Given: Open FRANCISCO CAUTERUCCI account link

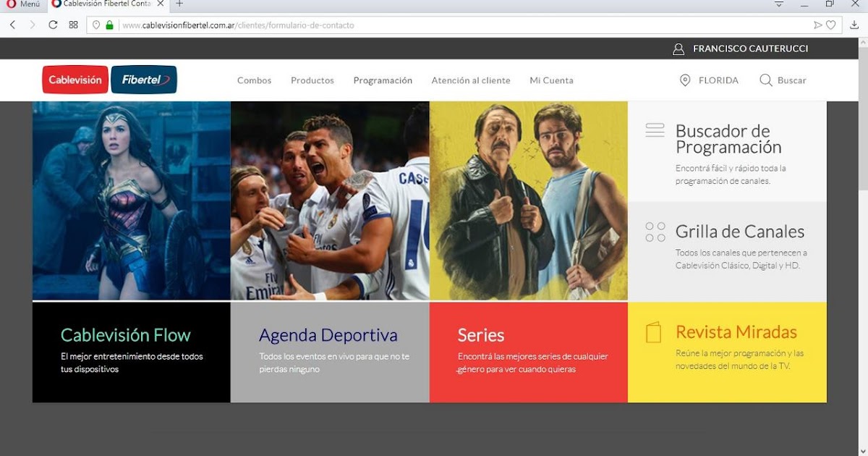Looking at the screenshot, I should pyautogui.click(x=751, y=49).
